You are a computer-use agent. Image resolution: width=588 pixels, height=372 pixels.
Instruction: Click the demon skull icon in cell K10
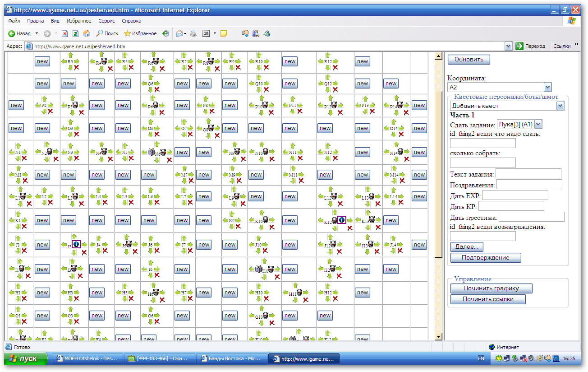point(266,219)
